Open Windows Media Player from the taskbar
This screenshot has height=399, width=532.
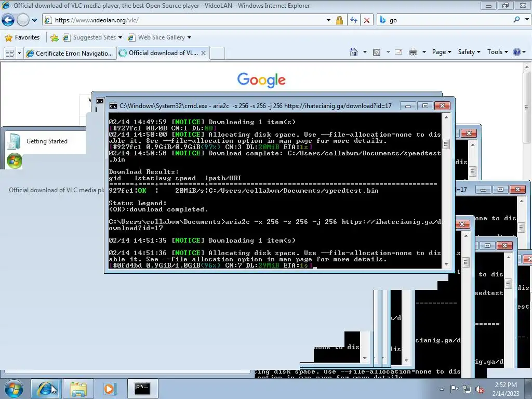click(x=110, y=389)
